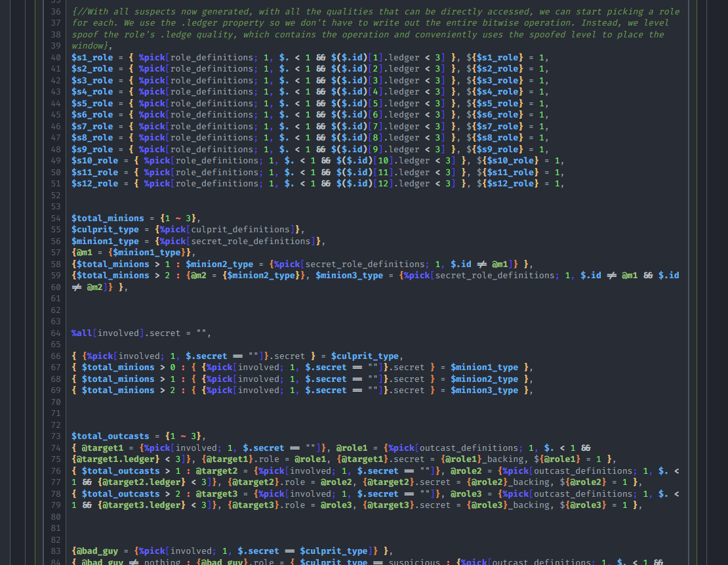This screenshot has height=565, width=728.
Task: Click the $s6_role variable at line start
Action: point(92,115)
